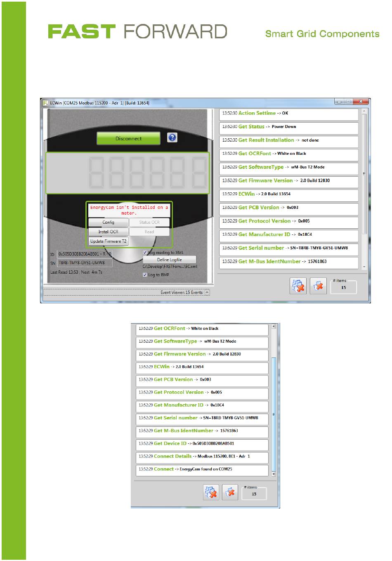Select 'Get PCB Version' row in the ECWin window
392x561 pixels.
coord(288,209)
